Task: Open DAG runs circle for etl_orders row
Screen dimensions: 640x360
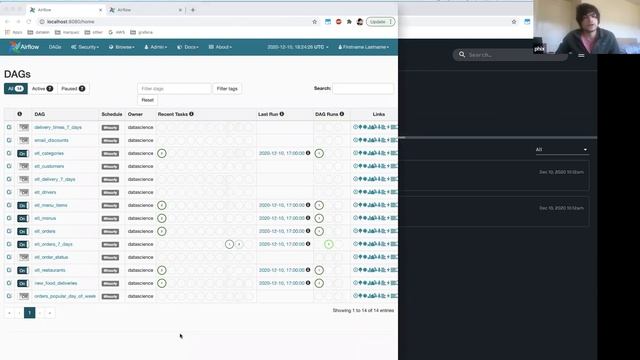Action: click(x=319, y=231)
